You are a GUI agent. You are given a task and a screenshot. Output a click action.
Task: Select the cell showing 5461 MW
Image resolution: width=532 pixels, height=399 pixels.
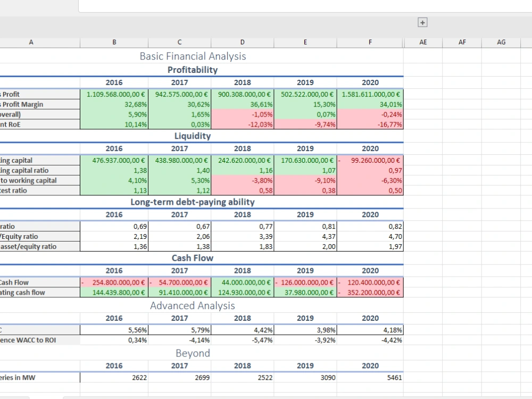[370, 378]
